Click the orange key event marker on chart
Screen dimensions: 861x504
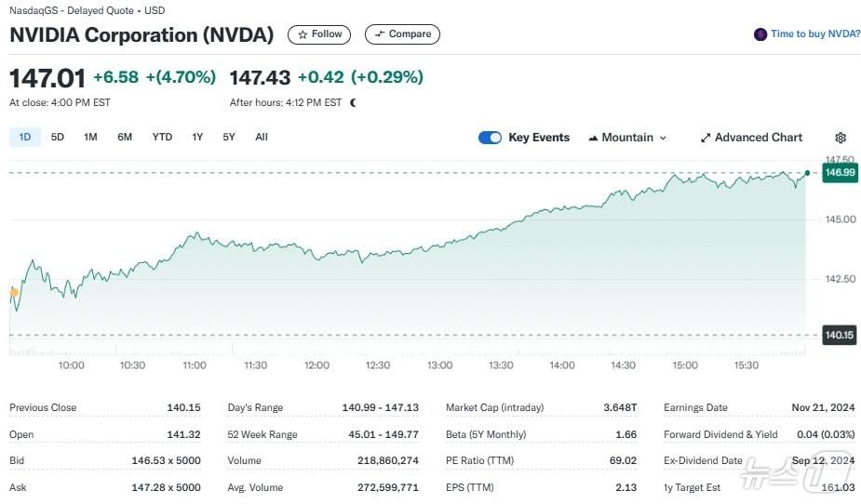(14, 292)
